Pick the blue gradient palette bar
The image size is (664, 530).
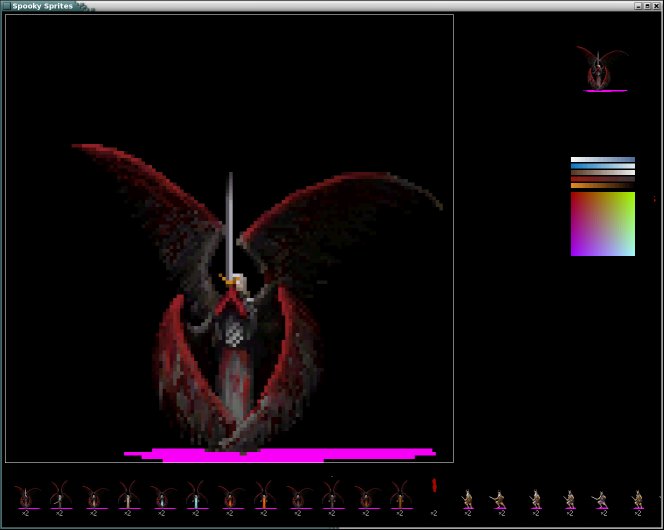(x=602, y=166)
